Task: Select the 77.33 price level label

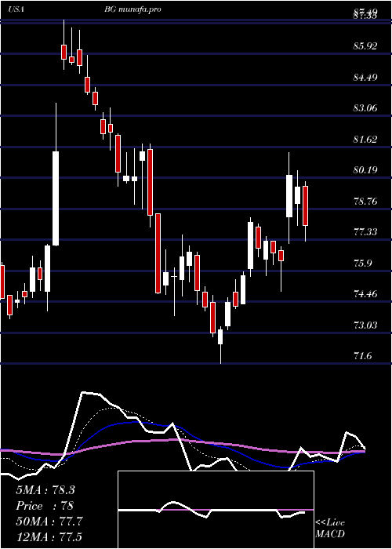Action: [x=365, y=232]
